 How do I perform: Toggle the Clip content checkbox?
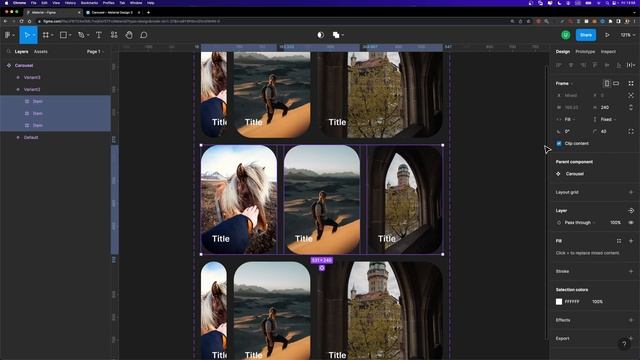click(x=559, y=143)
